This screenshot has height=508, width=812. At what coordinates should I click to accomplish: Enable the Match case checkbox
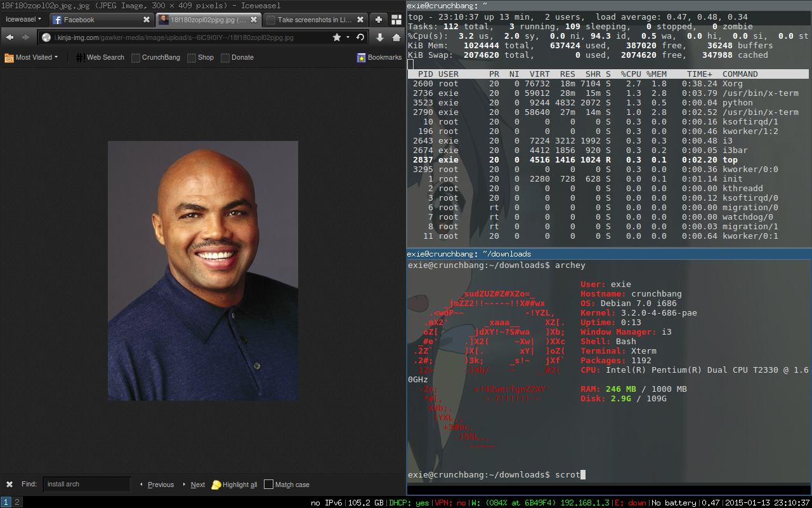tap(269, 485)
